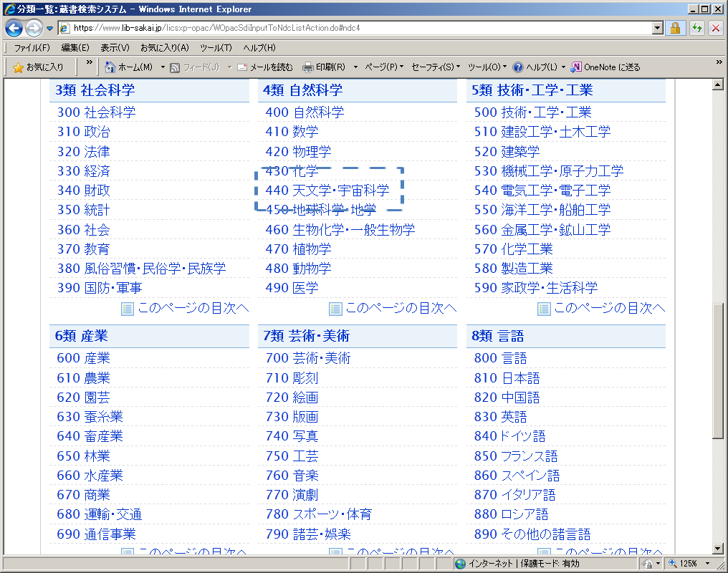Click the scrollbar down arrow
This screenshot has height=573, width=728.
coord(718,549)
